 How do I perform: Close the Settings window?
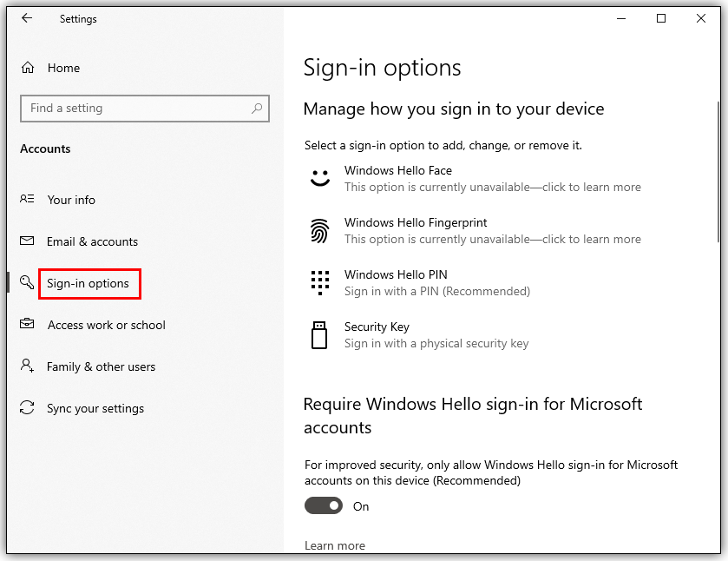(701, 18)
